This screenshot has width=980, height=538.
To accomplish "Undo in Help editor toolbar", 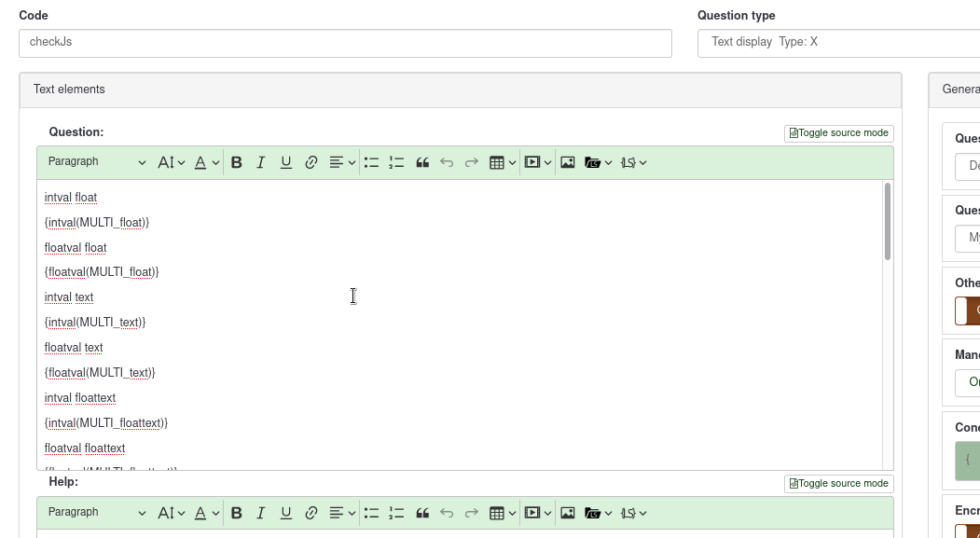I will point(447,513).
